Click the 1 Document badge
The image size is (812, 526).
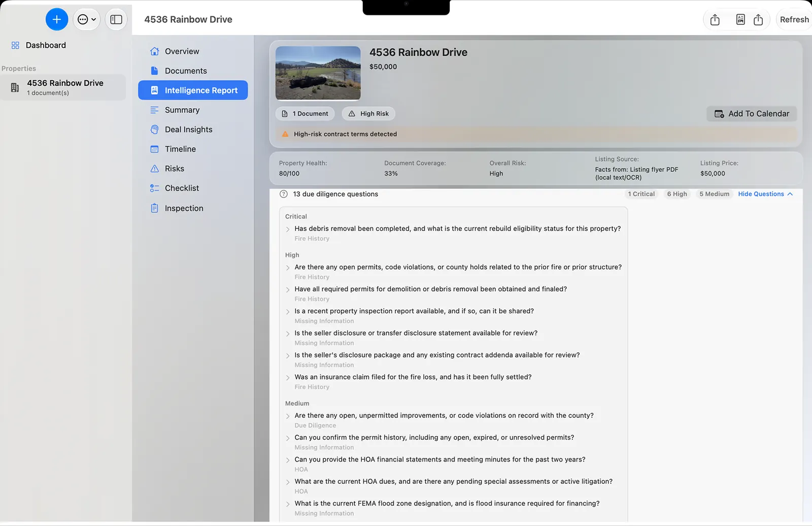click(x=305, y=114)
